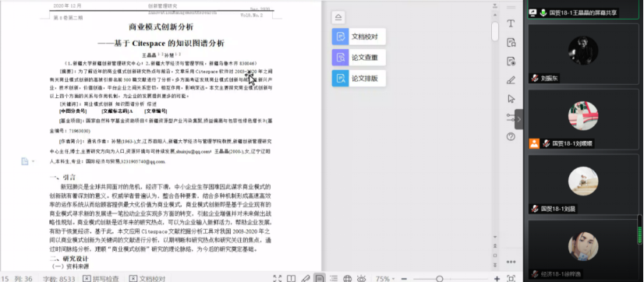644x282 pixels.
Task: Click the muted mic icon beside 国贸18-1刘娜娜
Action: tap(547, 143)
